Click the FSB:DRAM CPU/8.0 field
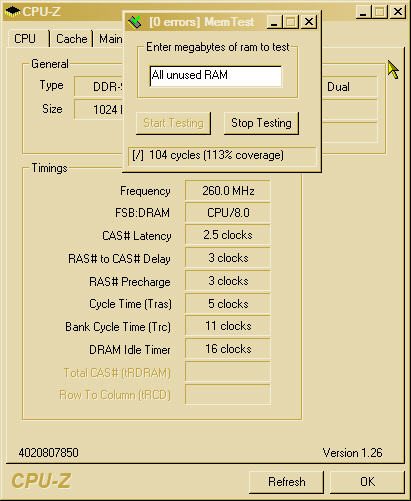This screenshot has height=501, width=411. coord(228,213)
